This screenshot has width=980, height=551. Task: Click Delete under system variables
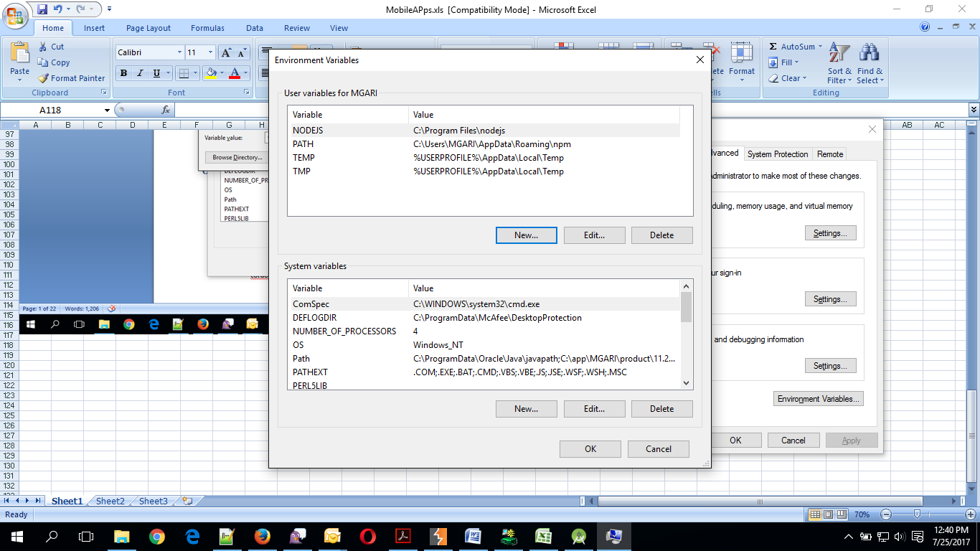[x=661, y=409]
